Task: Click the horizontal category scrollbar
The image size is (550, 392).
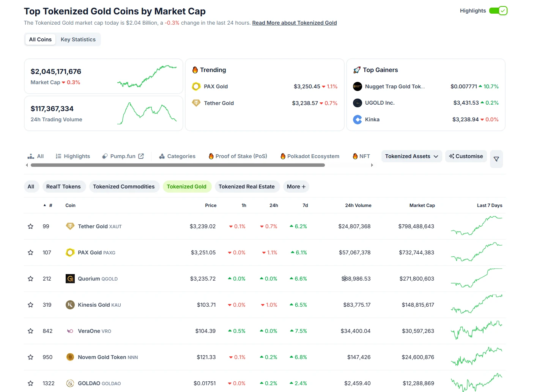Action: tap(178, 165)
